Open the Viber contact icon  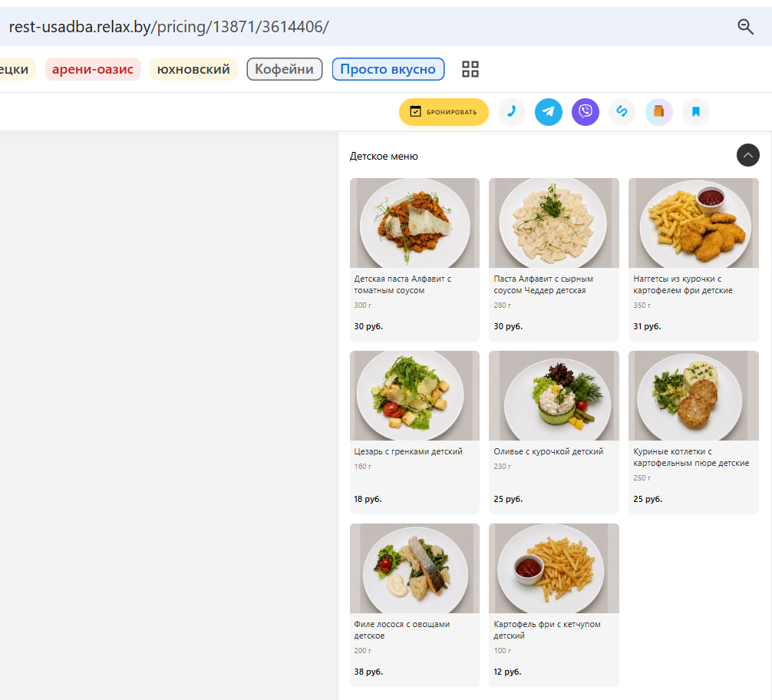(x=586, y=112)
